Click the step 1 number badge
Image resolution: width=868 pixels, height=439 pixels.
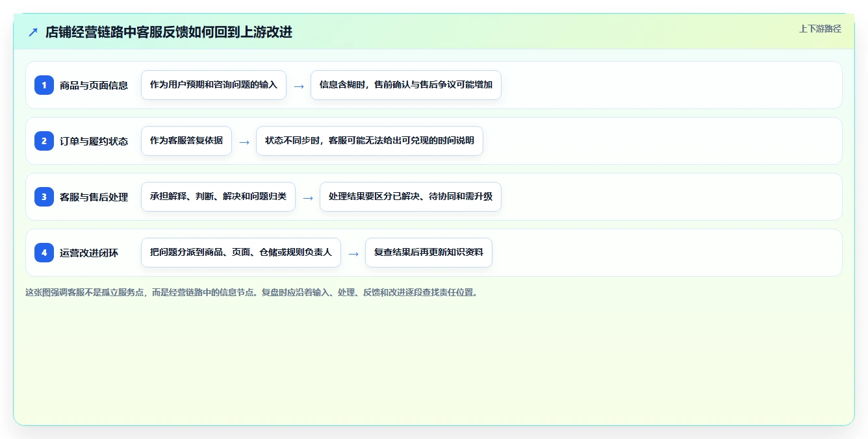(44, 84)
